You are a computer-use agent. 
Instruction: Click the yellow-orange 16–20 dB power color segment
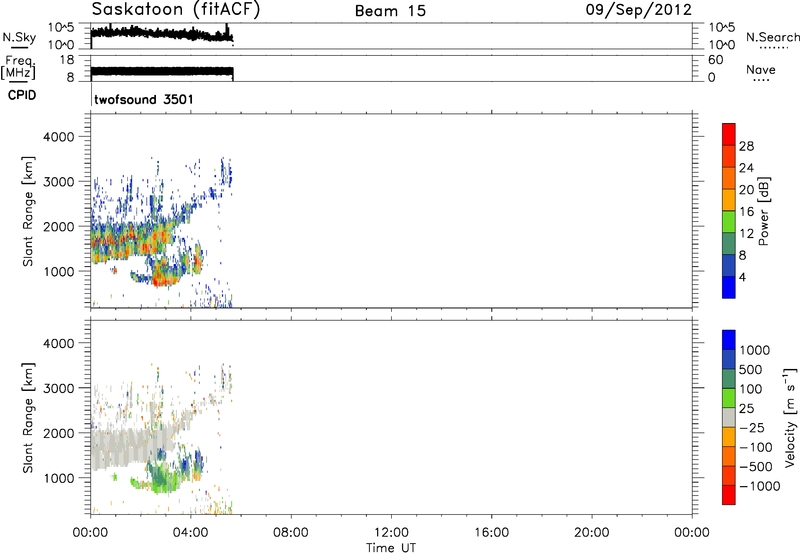pos(729,200)
